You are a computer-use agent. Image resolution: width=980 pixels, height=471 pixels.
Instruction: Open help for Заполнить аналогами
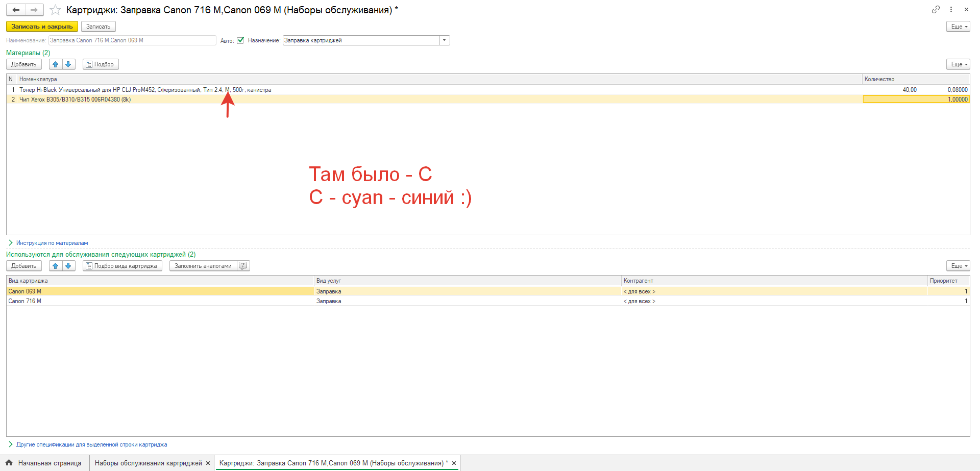pyautogui.click(x=243, y=266)
